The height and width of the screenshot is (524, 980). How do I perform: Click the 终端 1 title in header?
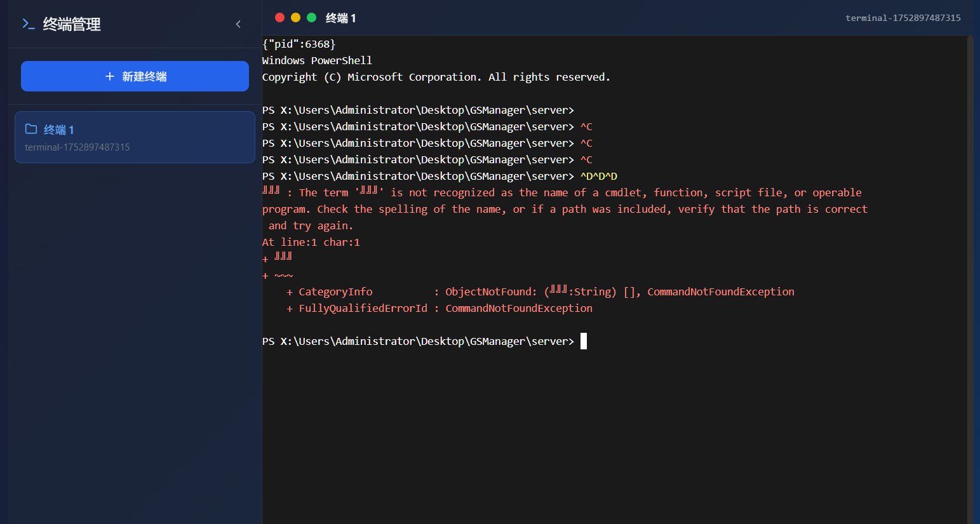point(340,18)
